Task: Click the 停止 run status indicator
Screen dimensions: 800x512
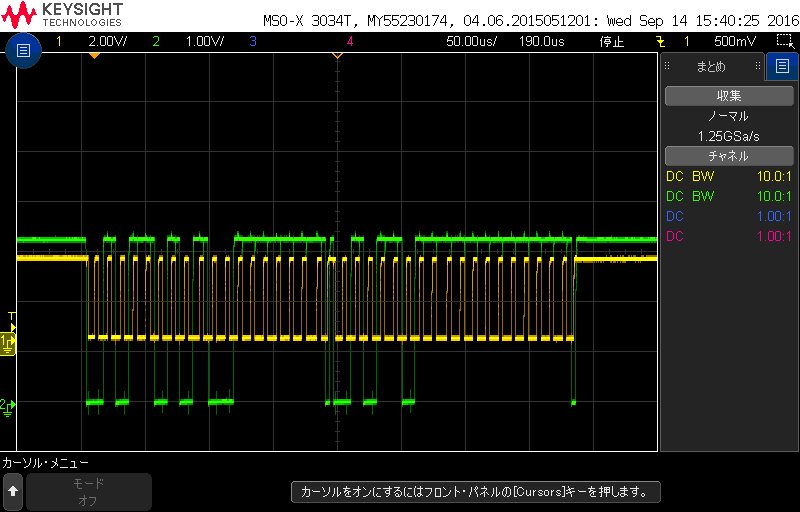Action: pos(612,41)
